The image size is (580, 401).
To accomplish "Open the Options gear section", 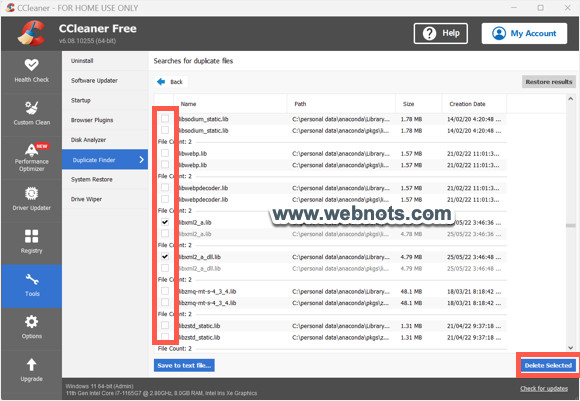I will point(31,328).
